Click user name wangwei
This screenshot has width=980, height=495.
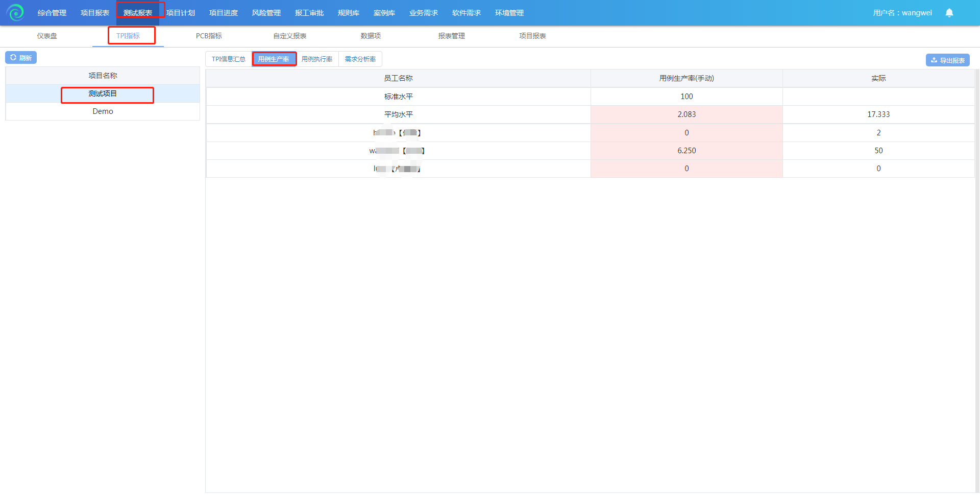pos(902,13)
